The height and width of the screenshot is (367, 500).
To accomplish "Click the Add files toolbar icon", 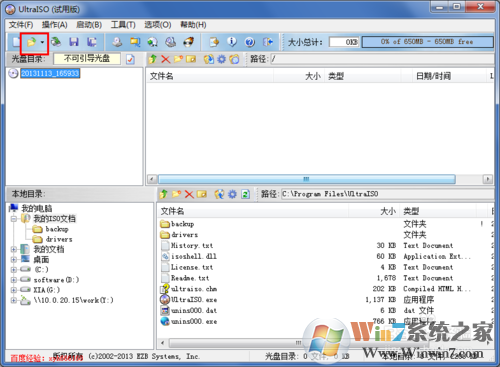I will (x=214, y=42).
